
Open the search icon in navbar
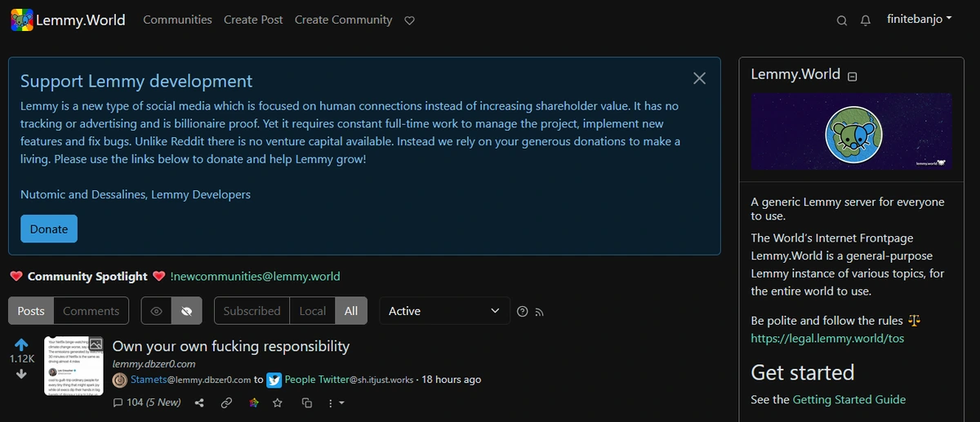842,20
